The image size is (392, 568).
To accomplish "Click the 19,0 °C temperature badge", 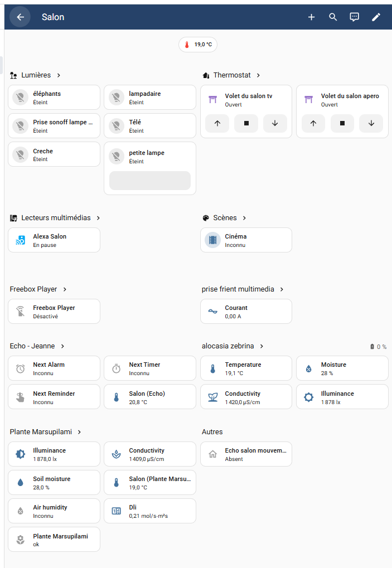I will [x=198, y=45].
